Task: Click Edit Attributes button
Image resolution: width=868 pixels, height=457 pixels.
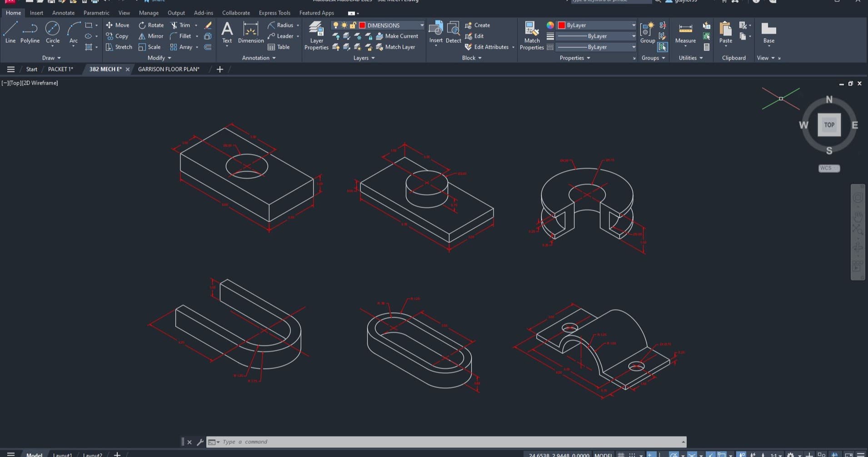Action: tap(487, 47)
